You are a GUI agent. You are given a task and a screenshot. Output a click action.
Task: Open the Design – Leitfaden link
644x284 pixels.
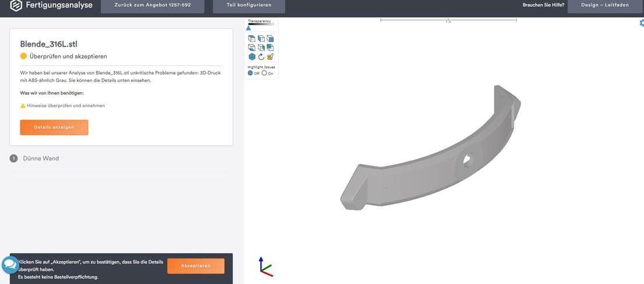pyautogui.click(x=604, y=5)
